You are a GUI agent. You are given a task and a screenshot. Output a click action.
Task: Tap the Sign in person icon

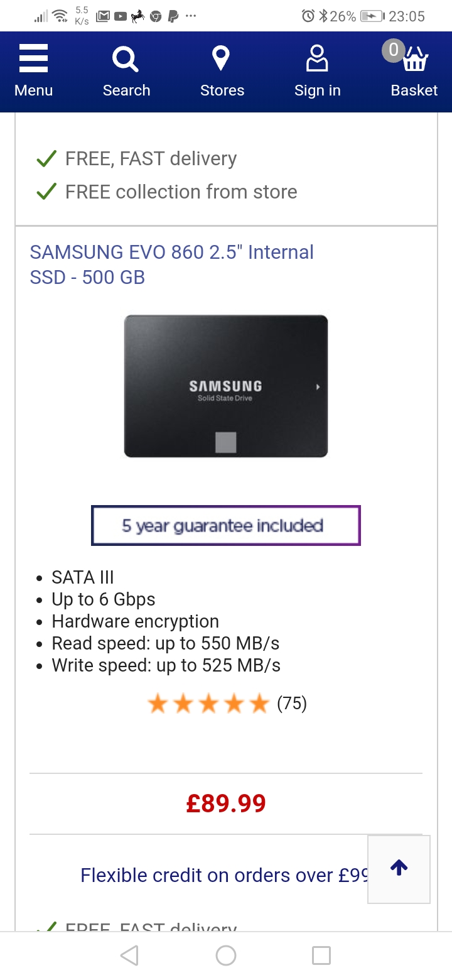click(317, 59)
